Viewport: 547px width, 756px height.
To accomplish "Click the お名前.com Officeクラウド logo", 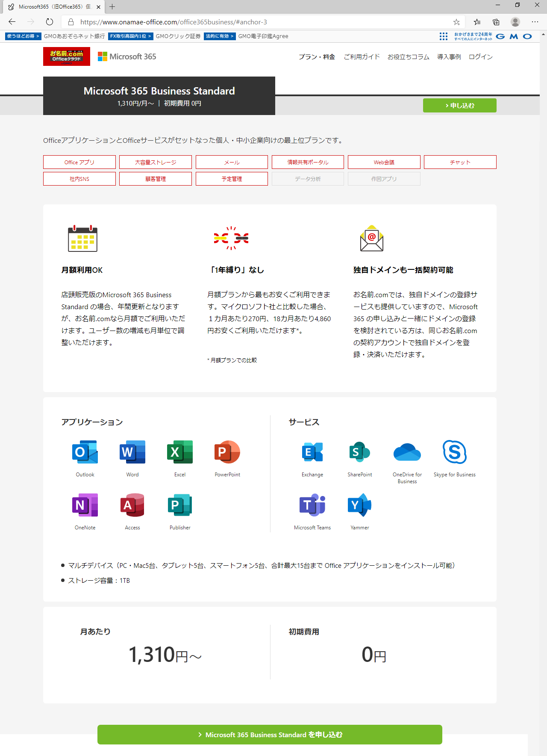I will (x=67, y=56).
